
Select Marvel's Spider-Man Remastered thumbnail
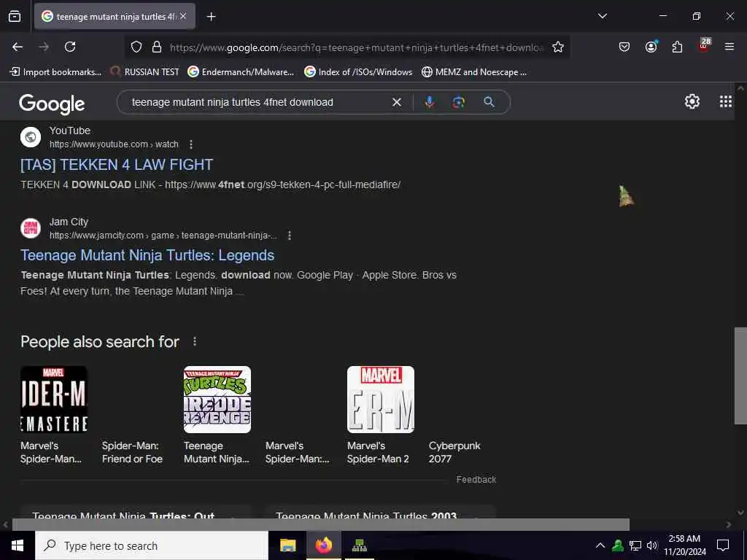click(x=54, y=400)
